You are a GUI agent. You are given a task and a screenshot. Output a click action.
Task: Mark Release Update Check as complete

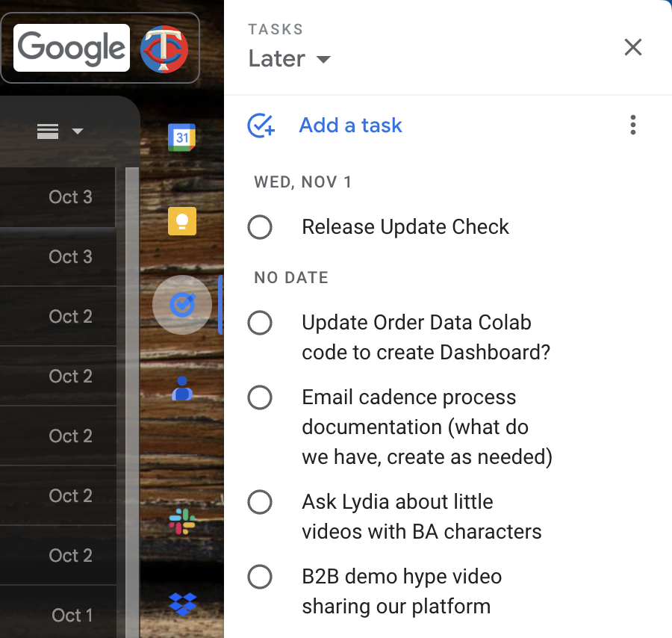tap(260, 227)
